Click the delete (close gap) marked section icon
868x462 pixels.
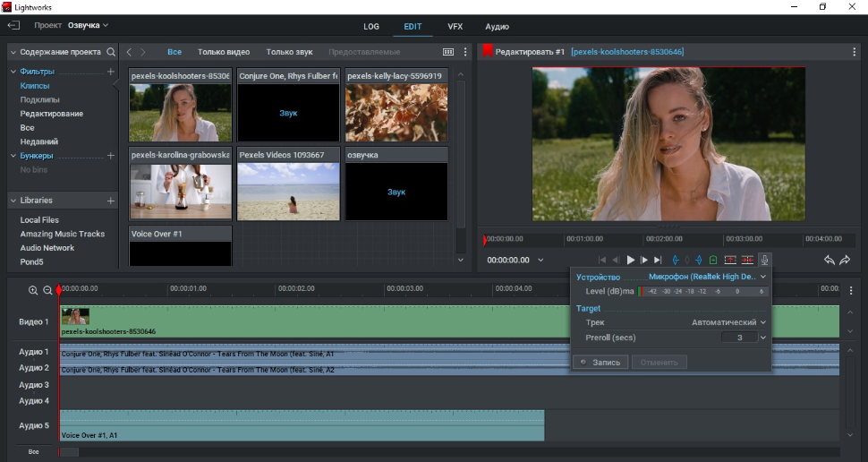point(747,260)
